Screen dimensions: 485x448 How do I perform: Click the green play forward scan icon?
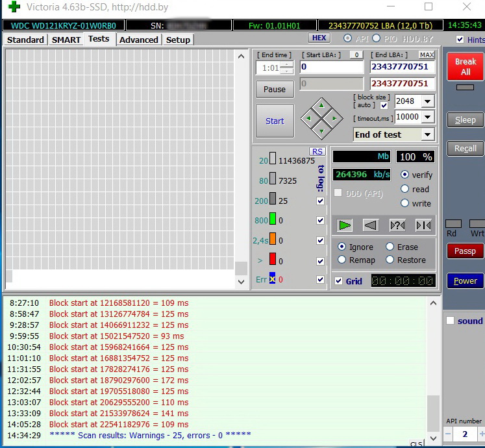click(x=345, y=225)
